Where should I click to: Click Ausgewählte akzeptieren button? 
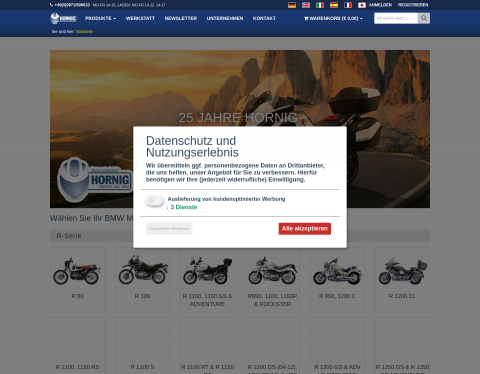coord(169,229)
